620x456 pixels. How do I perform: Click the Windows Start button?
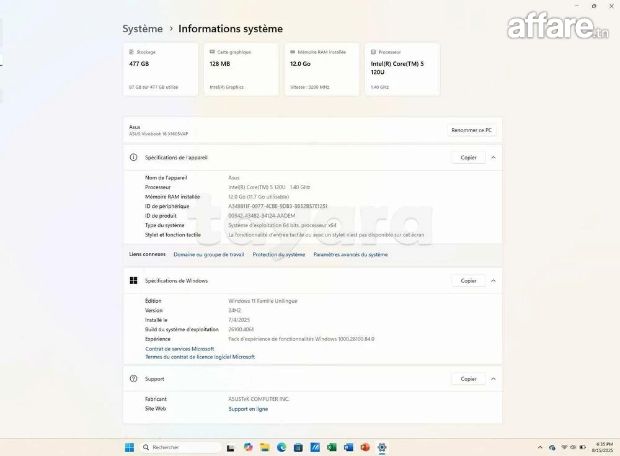pos(127,447)
